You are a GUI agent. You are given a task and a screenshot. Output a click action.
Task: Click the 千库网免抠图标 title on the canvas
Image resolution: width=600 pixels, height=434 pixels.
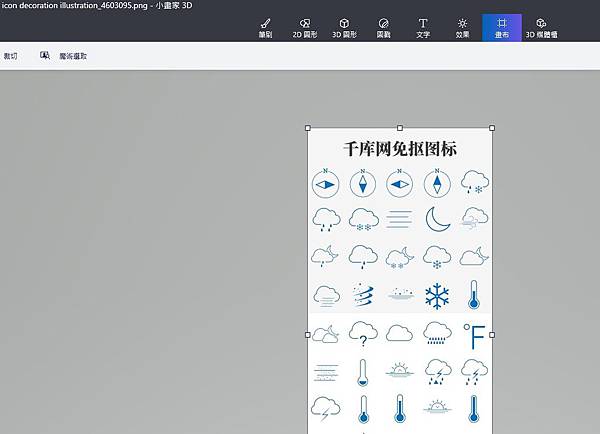click(x=400, y=149)
